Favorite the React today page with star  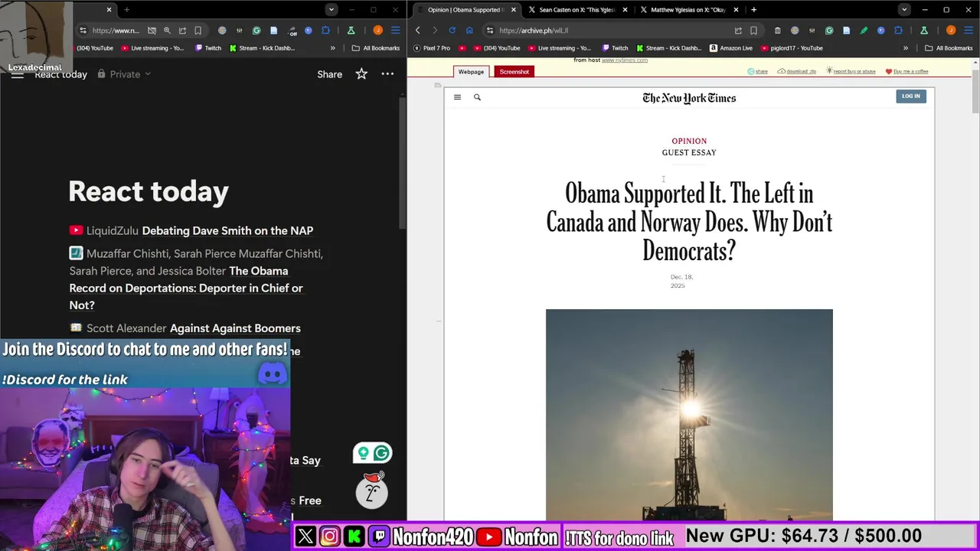click(x=361, y=74)
